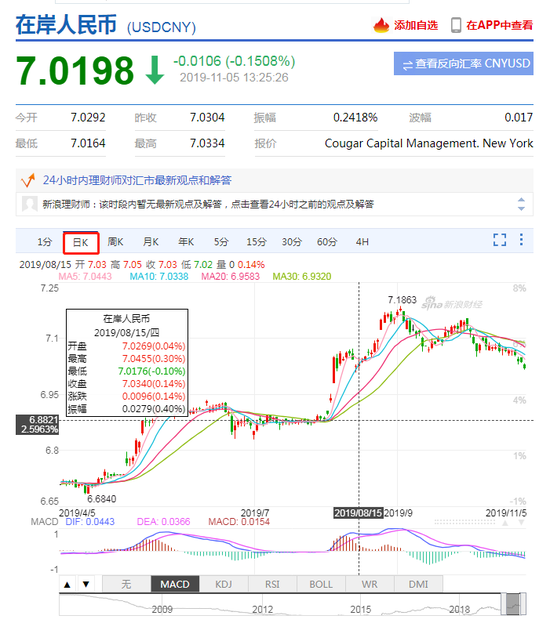Select the BOLL indicator tab
This screenshot has height=623, width=550.
pyautogui.click(x=321, y=584)
